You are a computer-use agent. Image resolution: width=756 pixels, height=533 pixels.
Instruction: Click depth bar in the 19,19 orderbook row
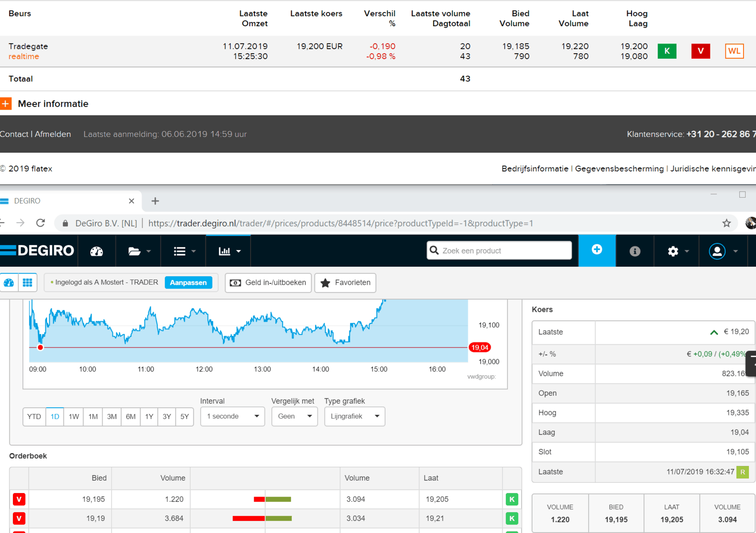(x=262, y=518)
